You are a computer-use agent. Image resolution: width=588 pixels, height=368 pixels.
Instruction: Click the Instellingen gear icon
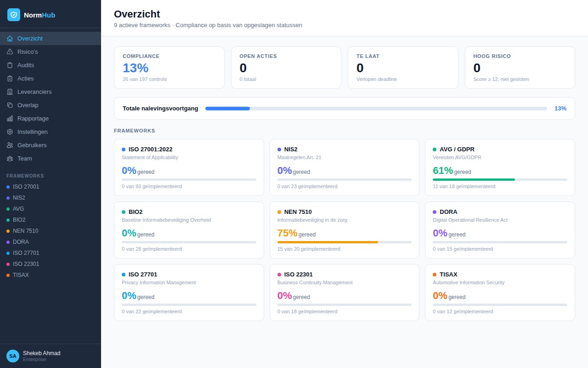coord(10,132)
